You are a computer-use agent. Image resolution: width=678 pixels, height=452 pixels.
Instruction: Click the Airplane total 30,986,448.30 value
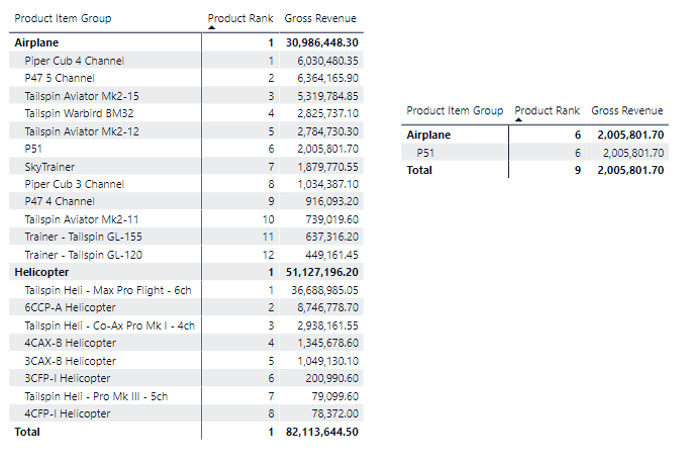click(322, 43)
